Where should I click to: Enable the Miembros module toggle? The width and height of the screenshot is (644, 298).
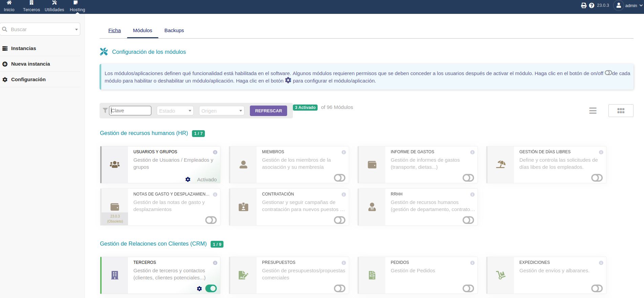pyautogui.click(x=340, y=178)
